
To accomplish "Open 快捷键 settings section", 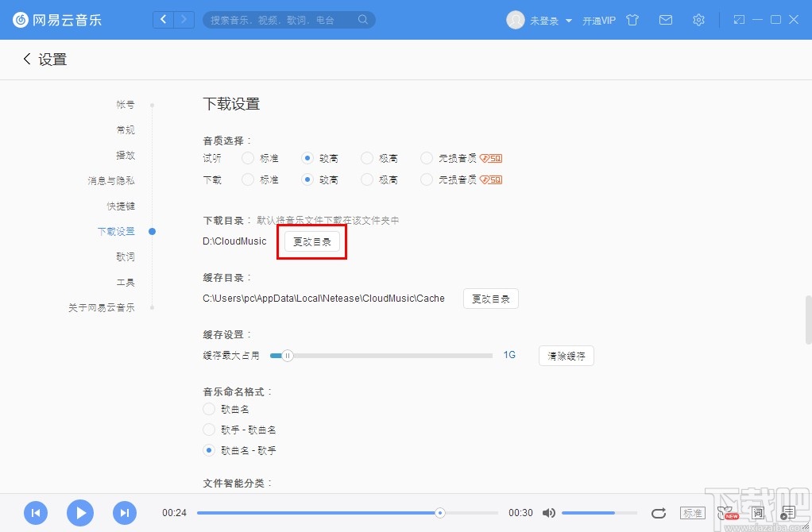I will click(121, 206).
